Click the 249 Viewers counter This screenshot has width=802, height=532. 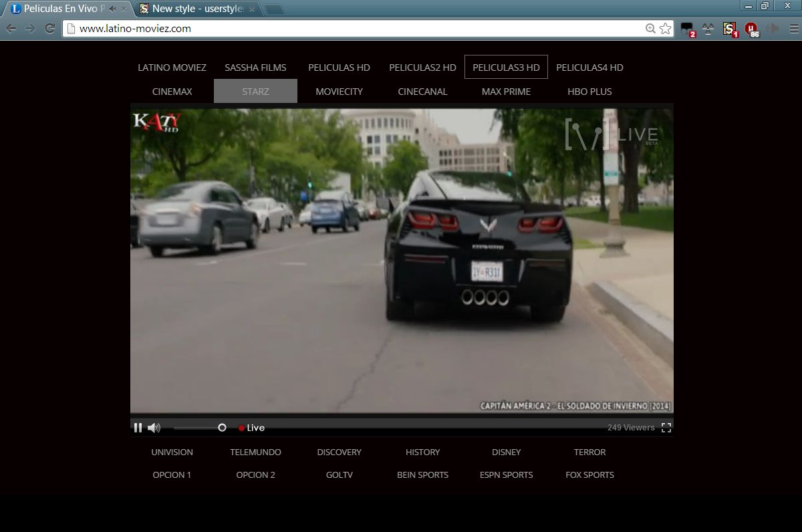coord(631,428)
